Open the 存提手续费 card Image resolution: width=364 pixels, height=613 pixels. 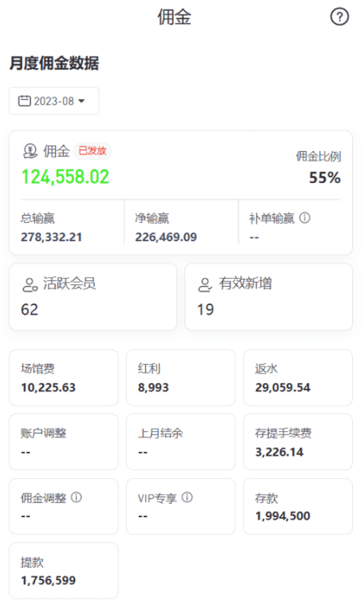[x=297, y=442]
